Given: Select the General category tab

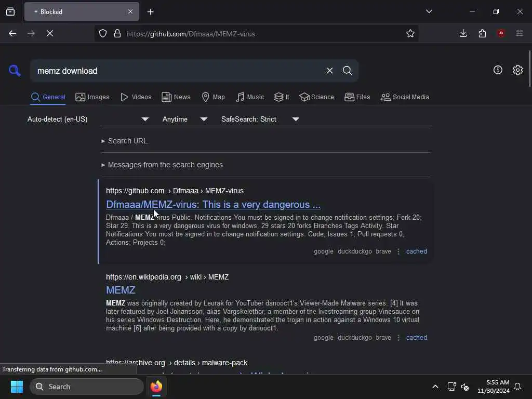Looking at the screenshot, I should [48, 97].
